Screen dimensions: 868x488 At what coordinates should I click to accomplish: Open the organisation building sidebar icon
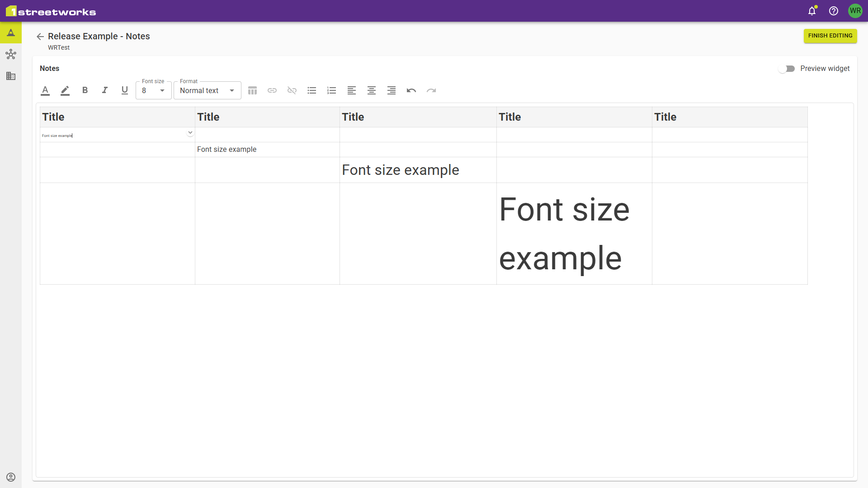(x=11, y=76)
